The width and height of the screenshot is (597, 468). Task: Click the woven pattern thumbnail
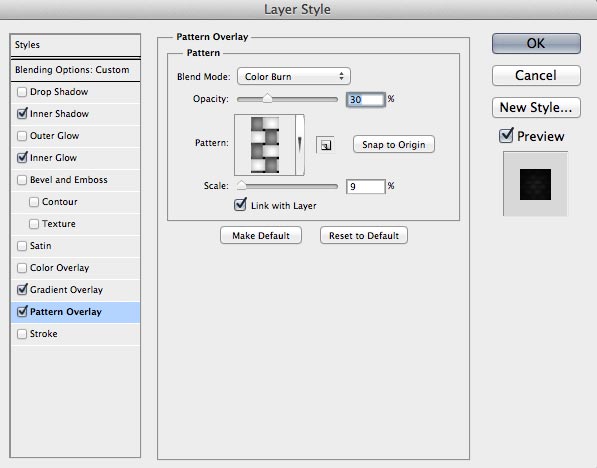265,145
